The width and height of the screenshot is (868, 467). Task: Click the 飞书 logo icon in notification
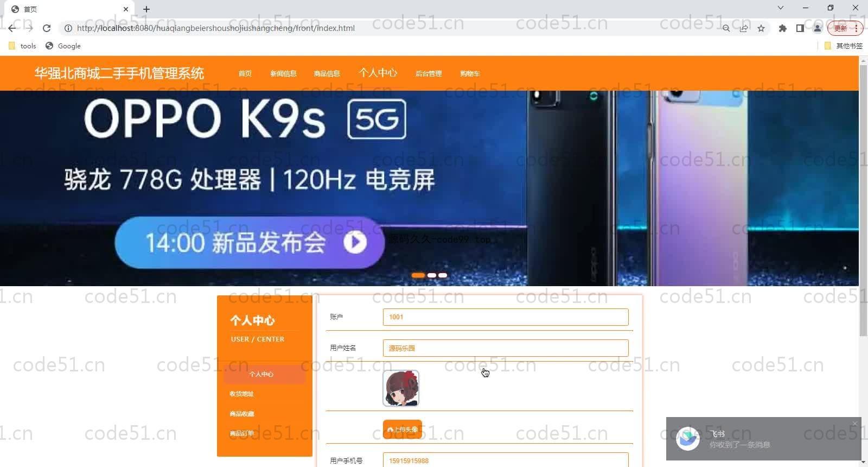[688, 439]
